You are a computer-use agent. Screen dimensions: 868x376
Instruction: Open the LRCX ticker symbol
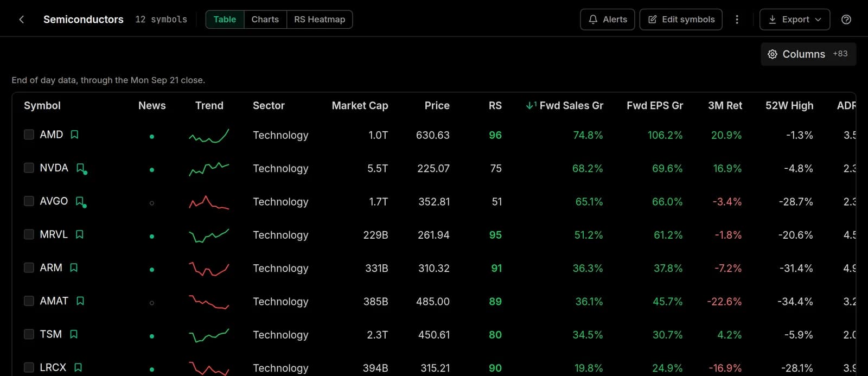[x=53, y=367]
